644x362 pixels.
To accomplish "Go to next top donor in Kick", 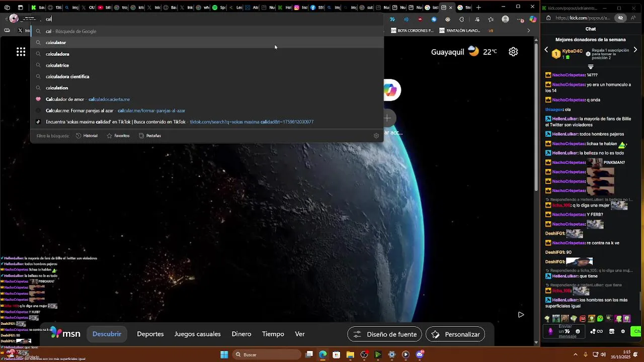I will tap(635, 50).
